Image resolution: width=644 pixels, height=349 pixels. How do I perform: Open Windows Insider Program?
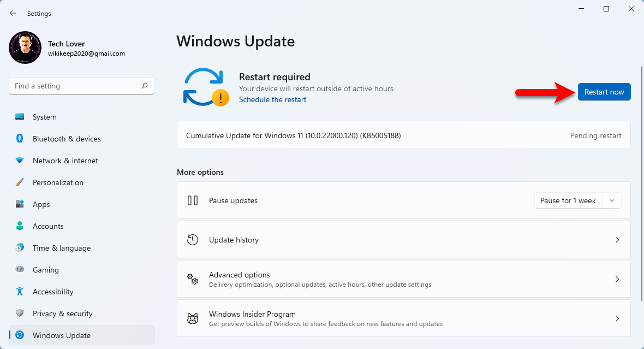404,318
